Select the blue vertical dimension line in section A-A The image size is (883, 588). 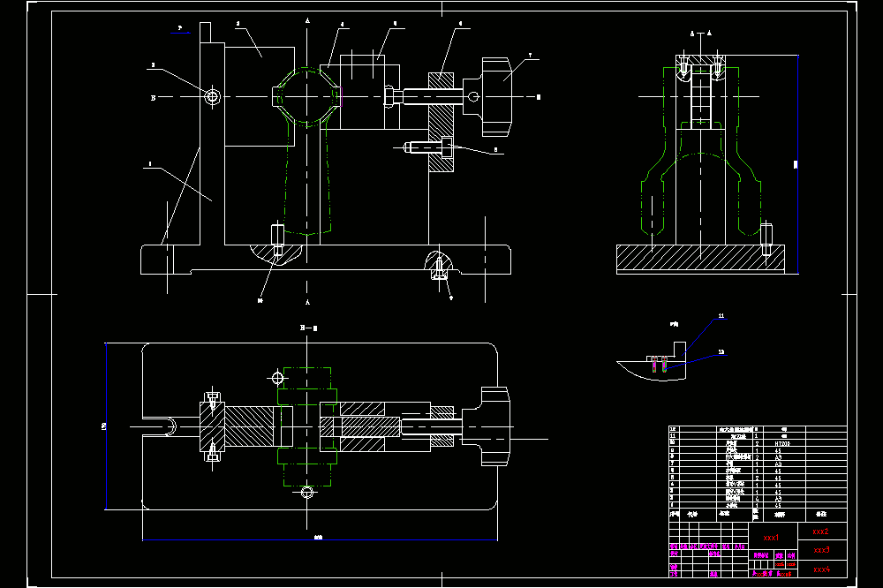pos(798,164)
